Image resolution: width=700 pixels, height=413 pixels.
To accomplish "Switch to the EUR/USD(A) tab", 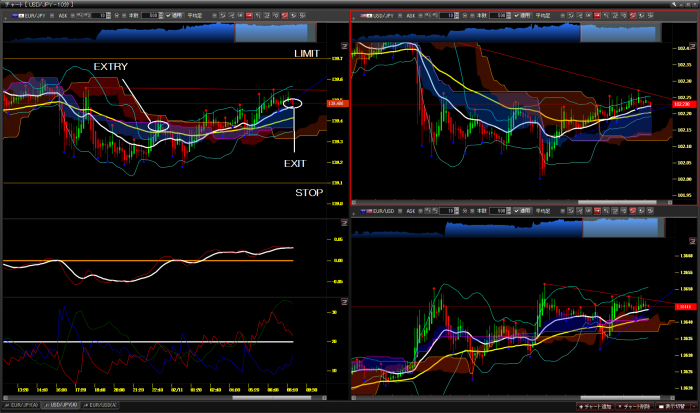I will click(100, 405).
